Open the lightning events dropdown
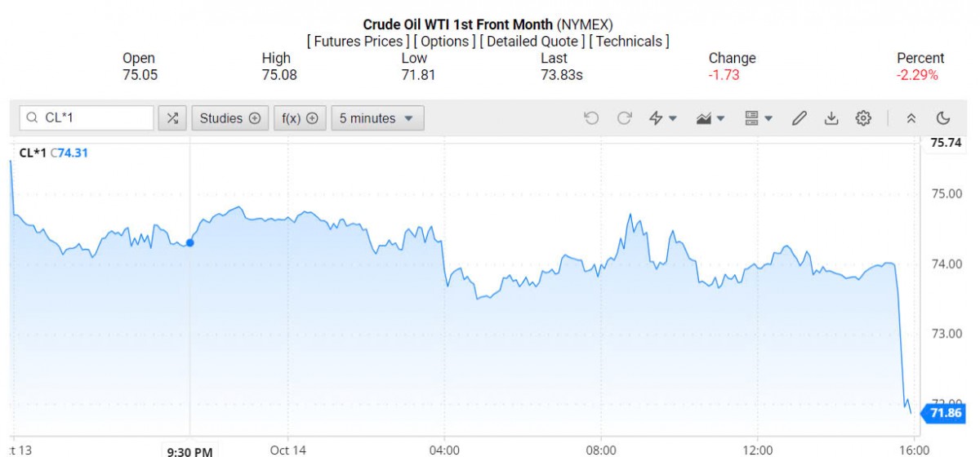The height and width of the screenshot is (457, 980). (662, 118)
